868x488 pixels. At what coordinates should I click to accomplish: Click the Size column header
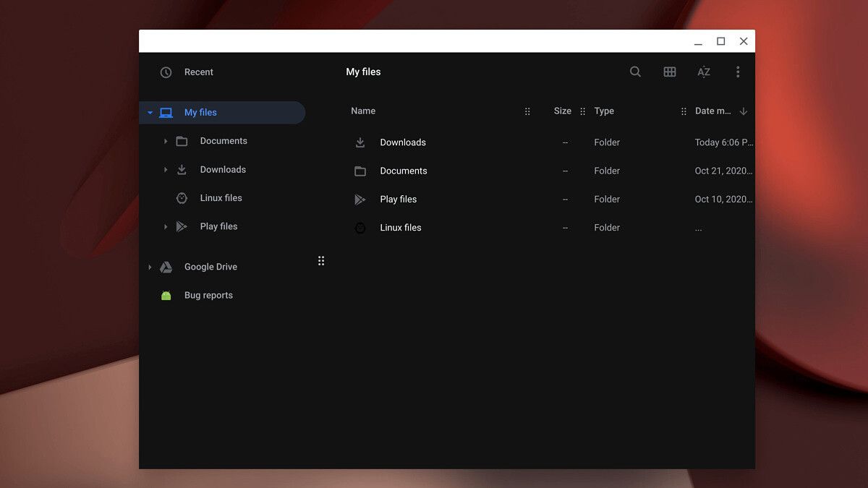(x=562, y=111)
